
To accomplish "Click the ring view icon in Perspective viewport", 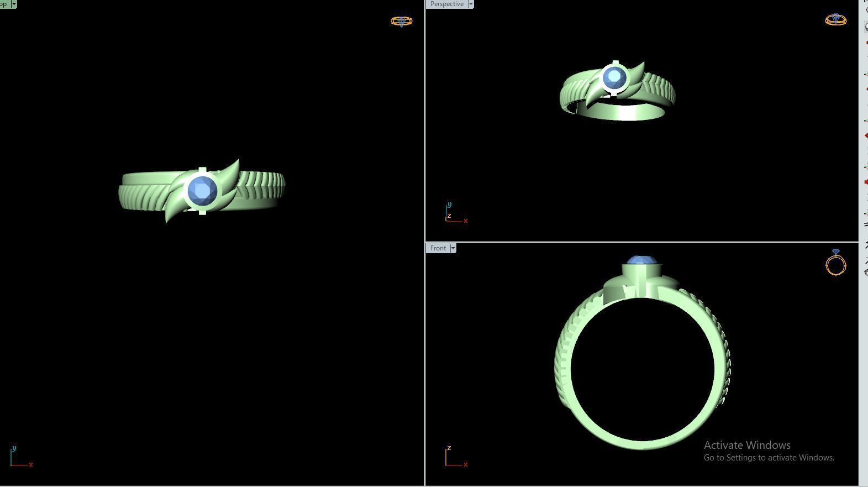I will (835, 20).
